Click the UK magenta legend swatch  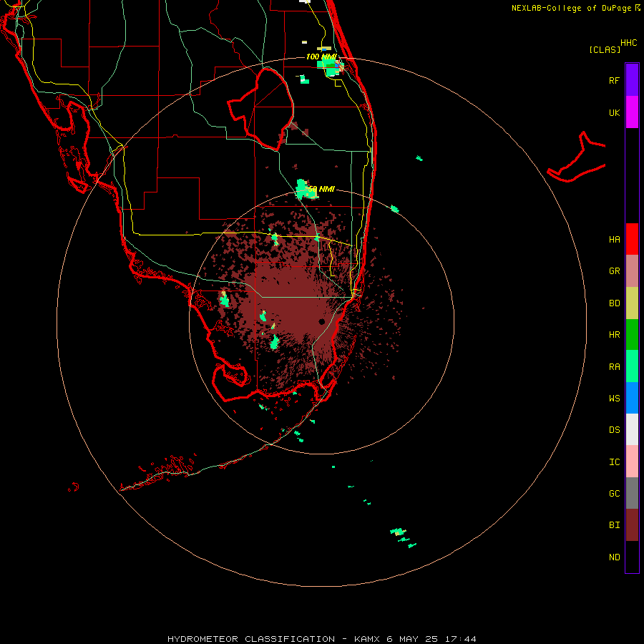(x=632, y=112)
